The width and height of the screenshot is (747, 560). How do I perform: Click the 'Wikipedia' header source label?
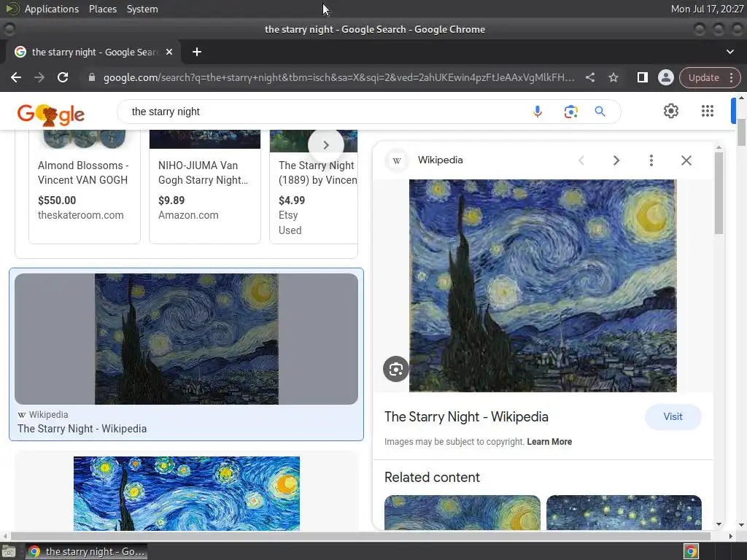(440, 160)
